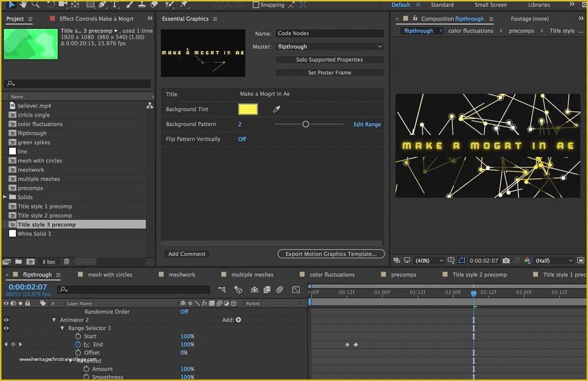Toggle the End property stopwatch
The width and height of the screenshot is (588, 381).
(x=77, y=344)
